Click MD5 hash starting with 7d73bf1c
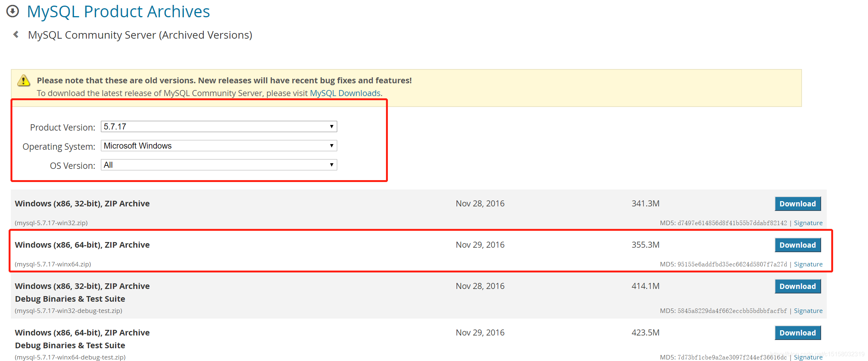Screen dimensions: 868x361 tap(732, 357)
